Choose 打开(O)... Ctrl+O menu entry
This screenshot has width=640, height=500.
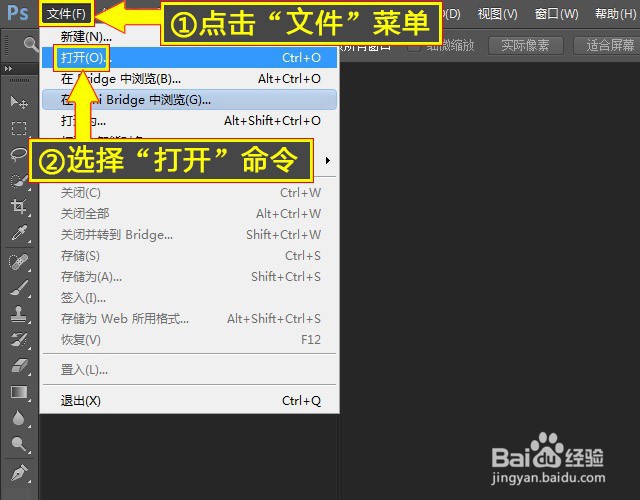pos(189,58)
